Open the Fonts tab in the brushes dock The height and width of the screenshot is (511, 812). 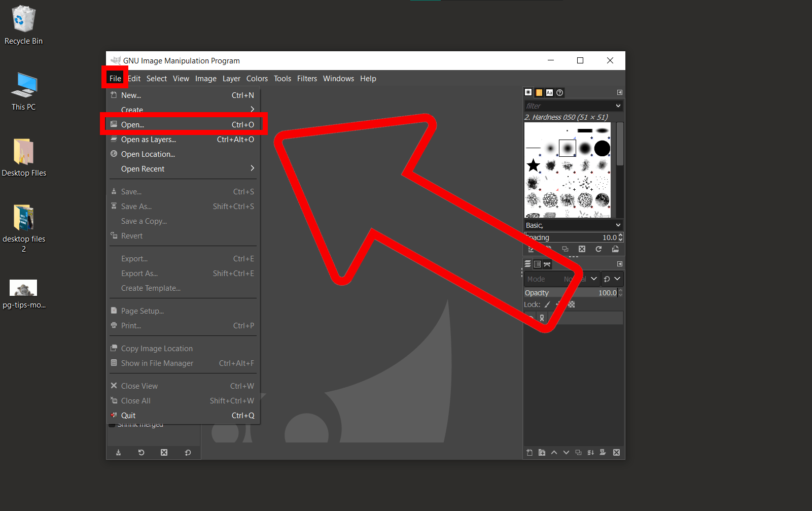coord(549,92)
